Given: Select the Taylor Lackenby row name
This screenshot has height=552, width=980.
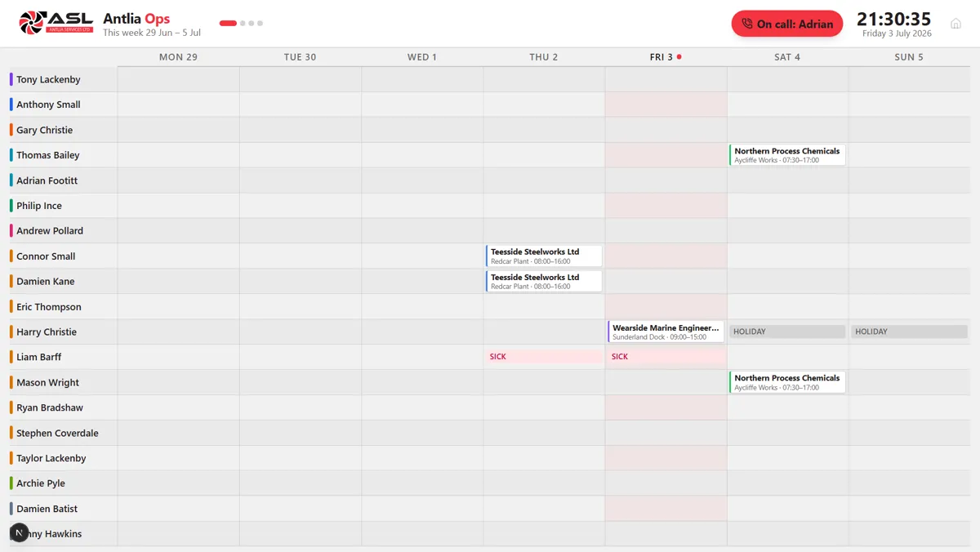Looking at the screenshot, I should point(51,458).
